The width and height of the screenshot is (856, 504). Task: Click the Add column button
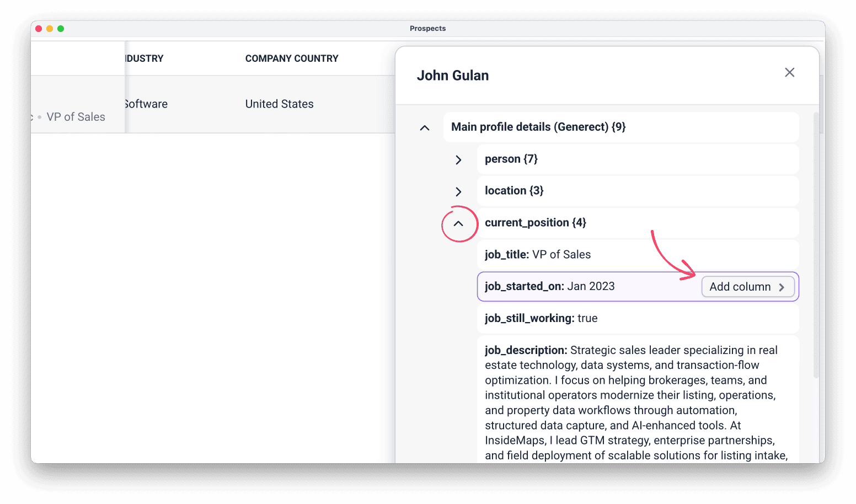click(x=748, y=287)
